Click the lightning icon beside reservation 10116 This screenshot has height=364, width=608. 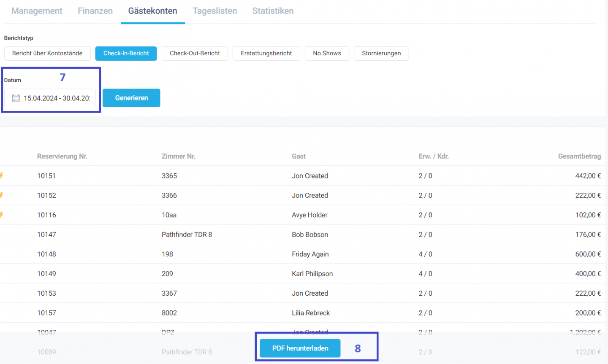tap(2, 215)
